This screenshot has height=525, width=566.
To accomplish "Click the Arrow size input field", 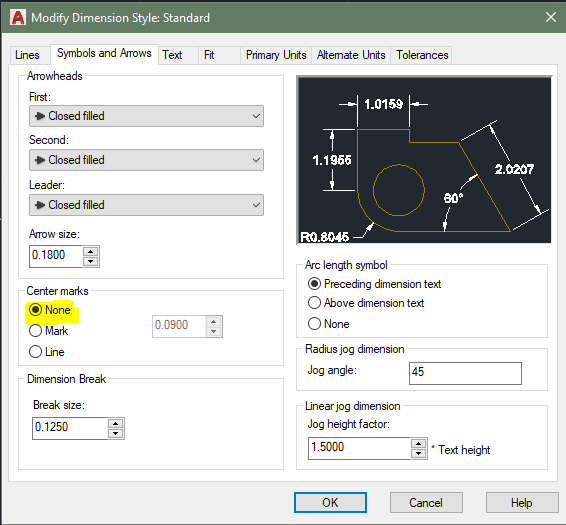I will click(x=56, y=256).
